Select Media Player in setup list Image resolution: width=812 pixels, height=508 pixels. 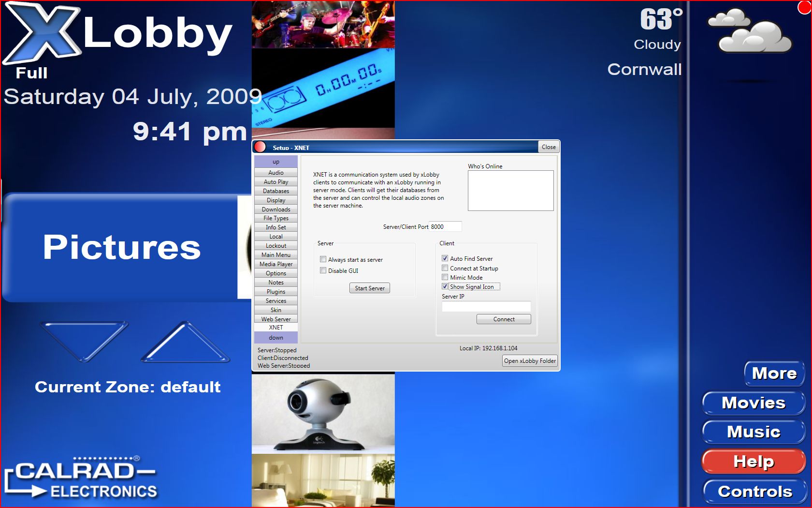click(276, 264)
